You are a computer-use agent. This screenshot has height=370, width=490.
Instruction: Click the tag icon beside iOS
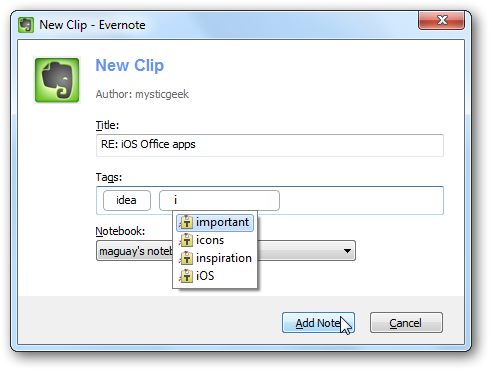coord(186,276)
